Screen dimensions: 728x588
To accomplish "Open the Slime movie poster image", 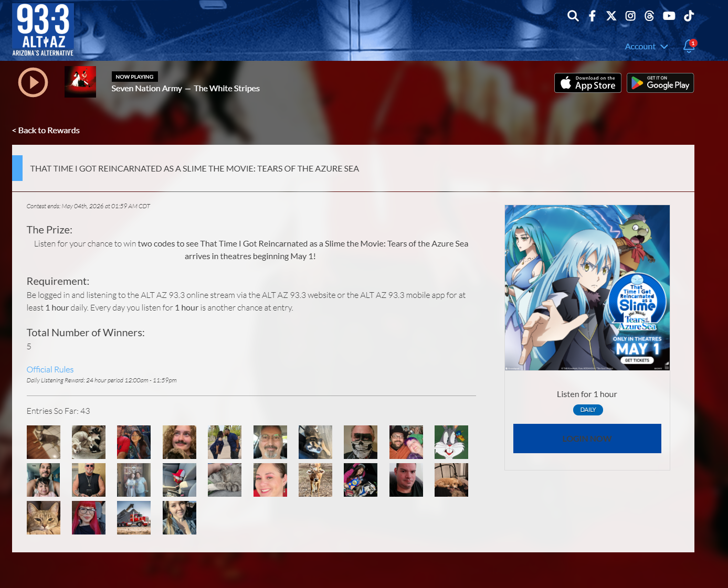I will point(587,287).
